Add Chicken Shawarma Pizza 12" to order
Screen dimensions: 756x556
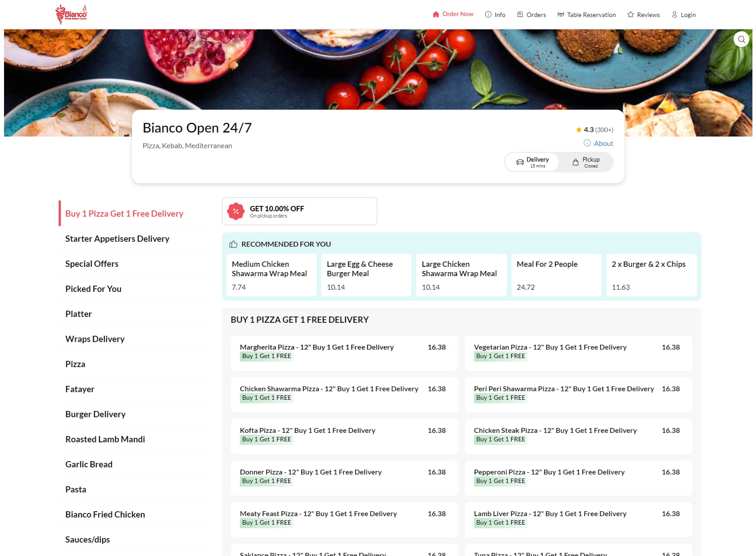coord(345,395)
